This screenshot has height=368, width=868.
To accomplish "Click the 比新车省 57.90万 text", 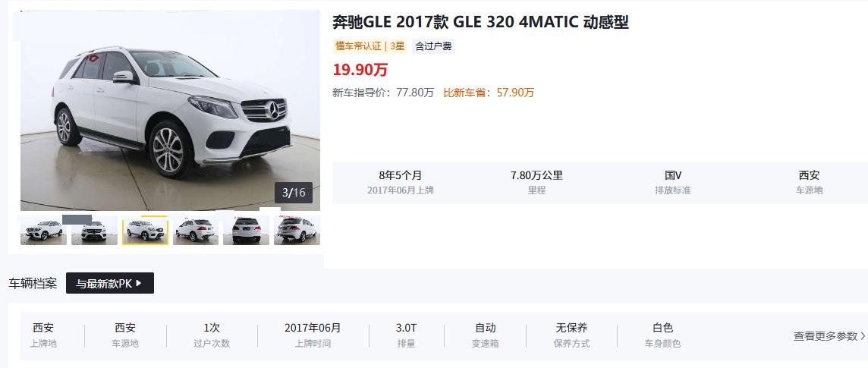I will 489,93.
